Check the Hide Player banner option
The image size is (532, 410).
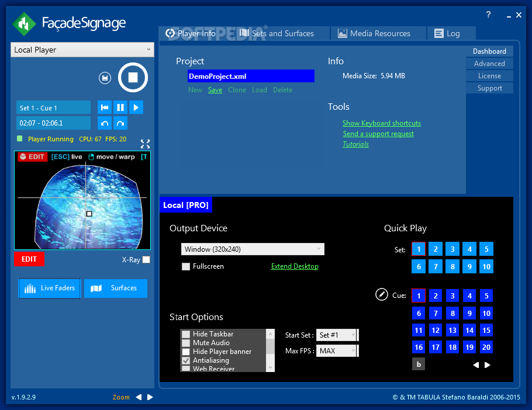(x=185, y=352)
